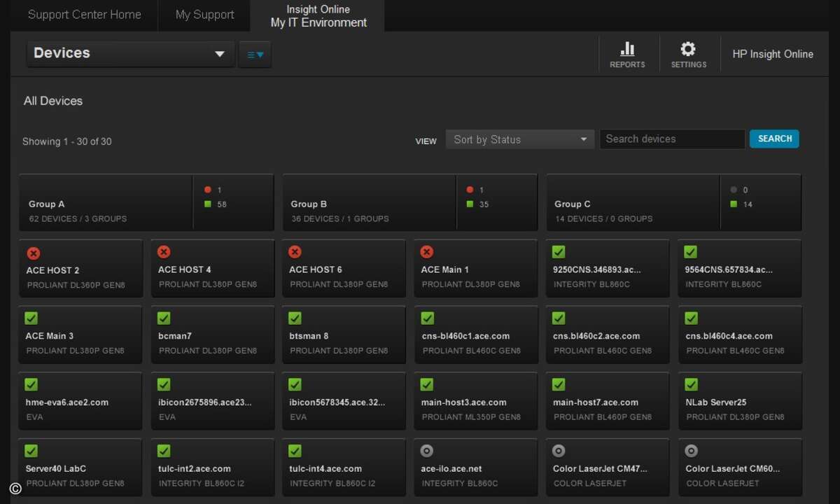Click green status icon on main-host3.ace.com
The width and height of the screenshot is (840, 504).
pos(427,384)
